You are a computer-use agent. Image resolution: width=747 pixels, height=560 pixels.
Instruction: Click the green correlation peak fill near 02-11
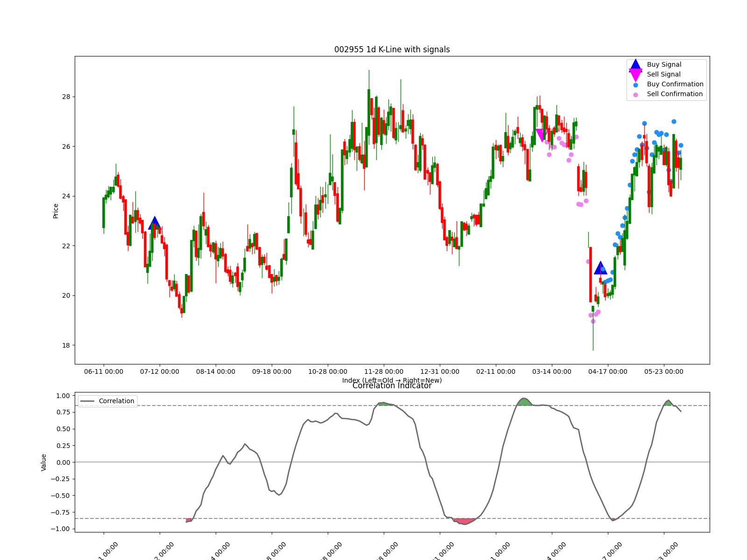(524, 402)
